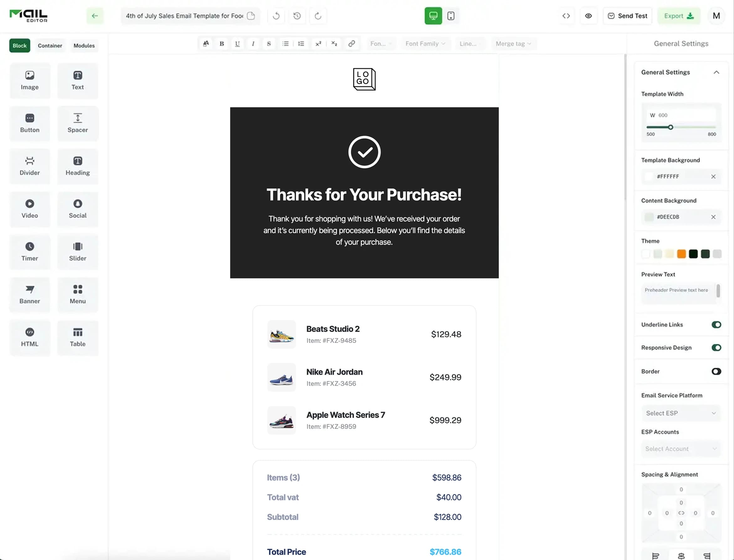Screen dimensions: 734x560
Task: Open the Font Family dropdown
Action: (x=425, y=44)
